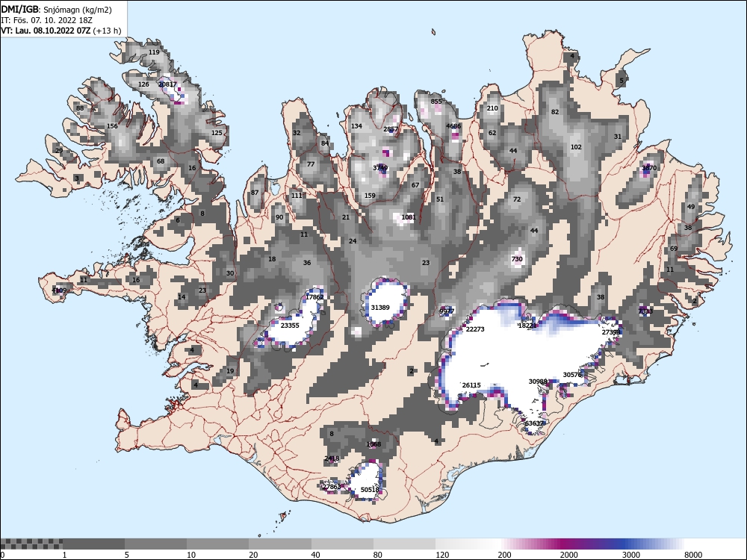Image resolution: width=747 pixels, height=560 pixels.
Task: Click snow value '27863' in the south
Action: pos(332,487)
